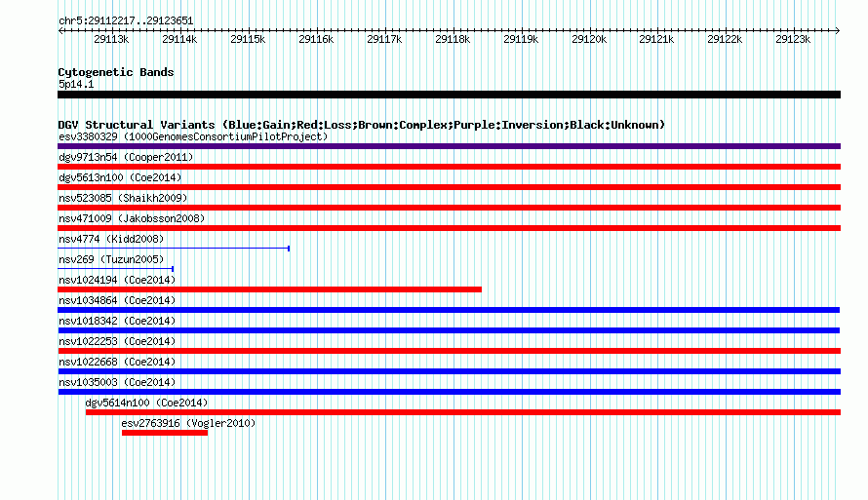Click the 29120k ruler tick label
Image resolution: width=868 pixels, height=500 pixels.
(589, 39)
